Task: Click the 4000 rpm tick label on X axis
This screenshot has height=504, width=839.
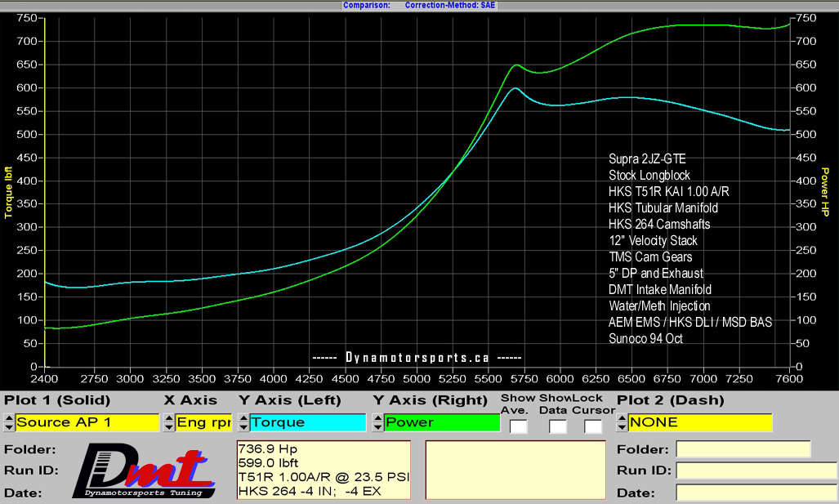Action: tap(274, 379)
